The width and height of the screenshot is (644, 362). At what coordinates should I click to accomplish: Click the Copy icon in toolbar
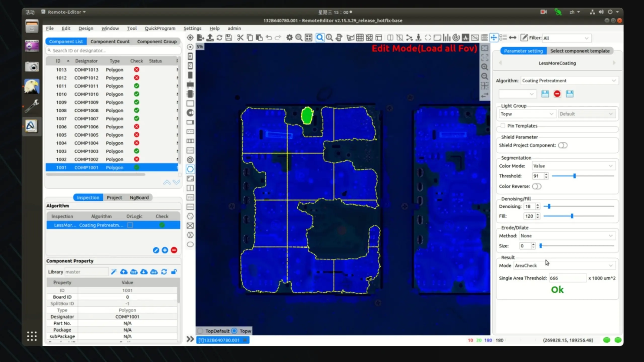click(250, 38)
